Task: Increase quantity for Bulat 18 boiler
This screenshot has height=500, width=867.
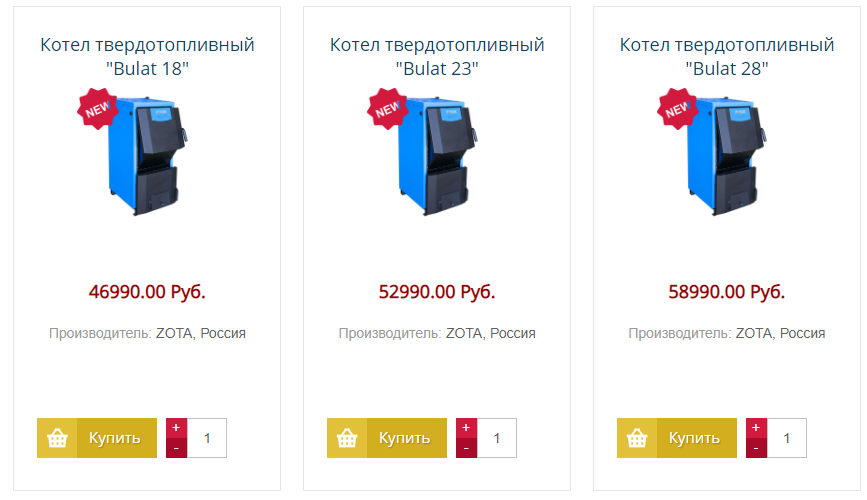Action: pyautogui.click(x=176, y=428)
